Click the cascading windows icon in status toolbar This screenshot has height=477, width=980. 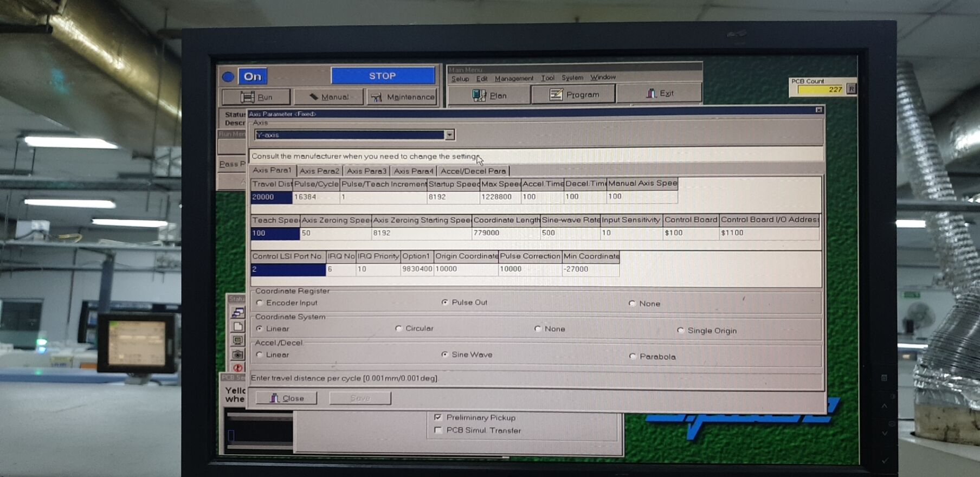[237, 313]
